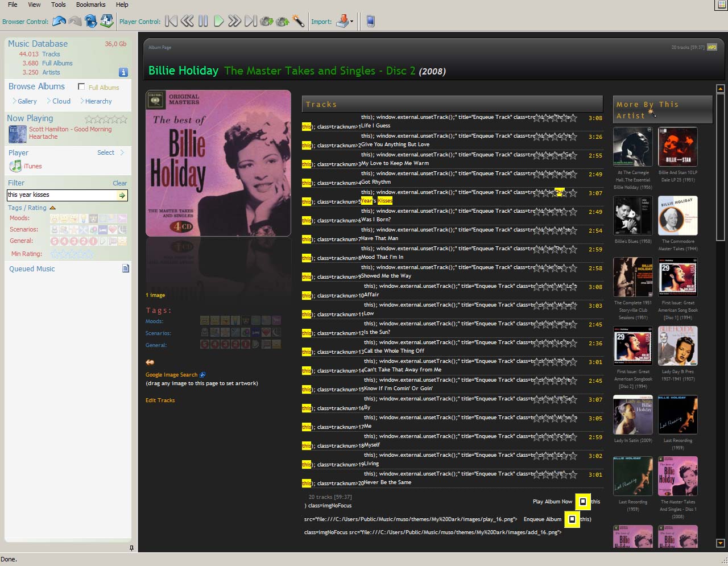This screenshot has width=728, height=566.
Task: Apply filter with the green arrow button
Action: point(122,195)
